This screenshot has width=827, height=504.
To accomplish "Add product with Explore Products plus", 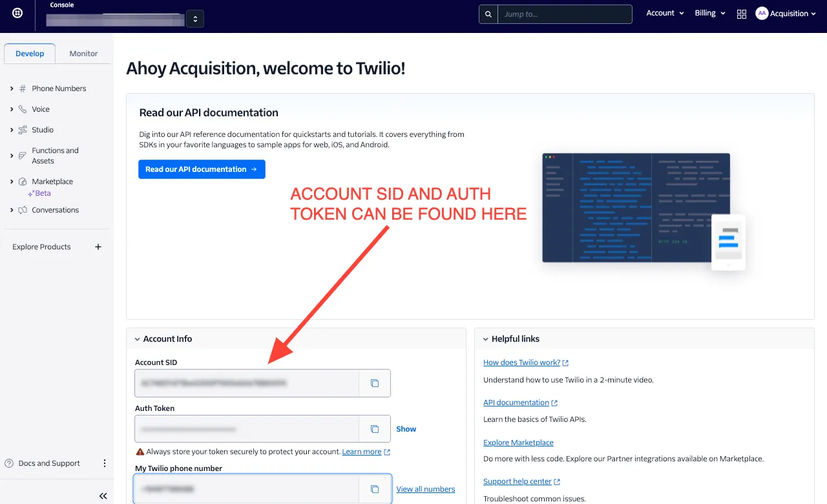I will pos(98,247).
